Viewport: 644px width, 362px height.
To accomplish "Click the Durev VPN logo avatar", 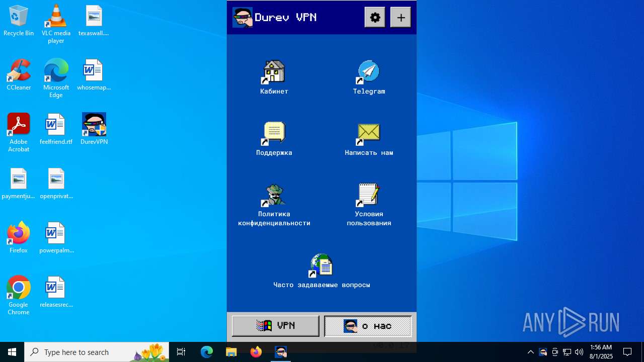I will point(242,18).
